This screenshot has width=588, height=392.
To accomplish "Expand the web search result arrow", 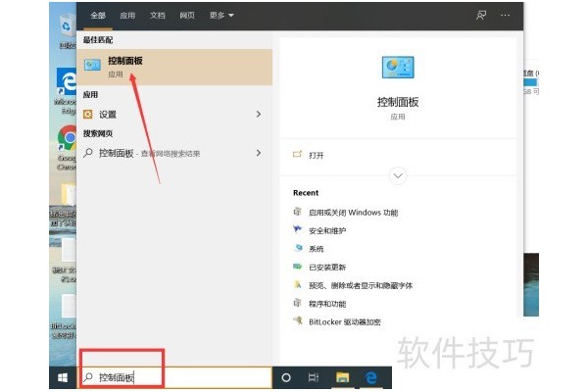I will (x=259, y=153).
